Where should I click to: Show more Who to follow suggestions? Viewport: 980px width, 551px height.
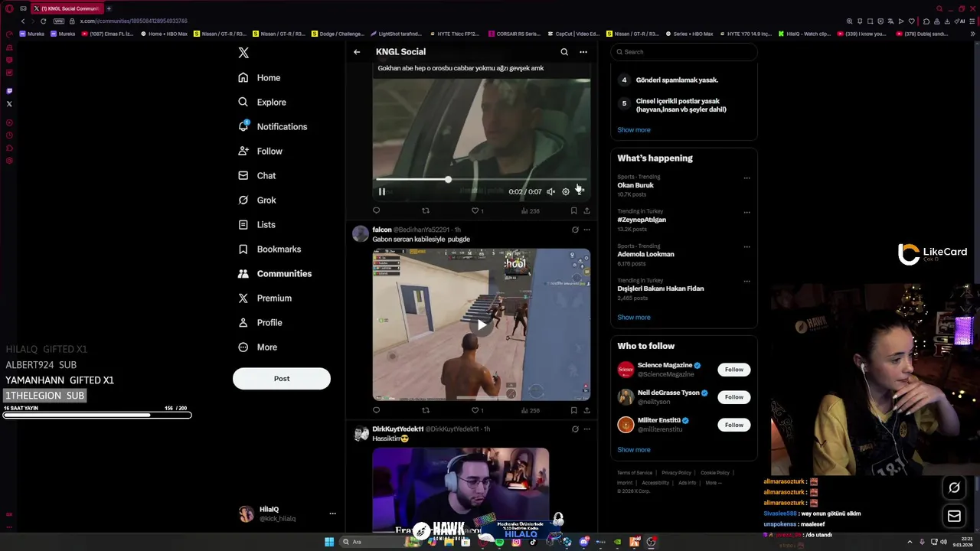(x=634, y=450)
